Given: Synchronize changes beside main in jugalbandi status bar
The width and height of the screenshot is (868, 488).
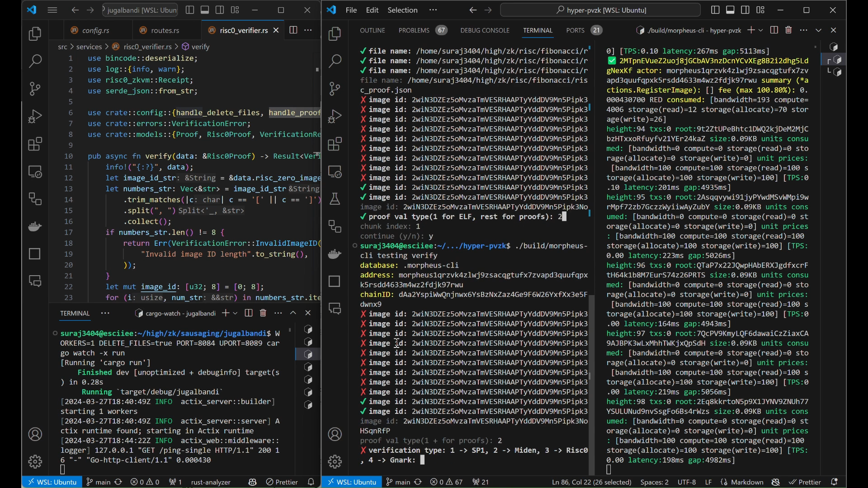Looking at the screenshot, I should pyautogui.click(x=118, y=482).
